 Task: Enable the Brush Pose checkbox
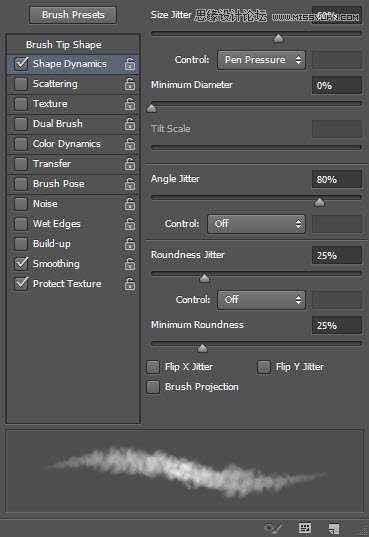(21, 184)
